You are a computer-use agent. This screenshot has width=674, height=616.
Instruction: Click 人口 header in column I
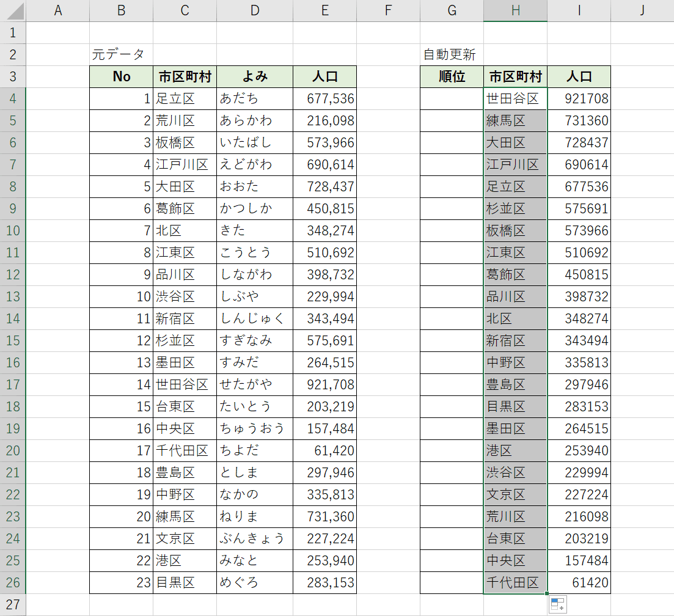(579, 76)
